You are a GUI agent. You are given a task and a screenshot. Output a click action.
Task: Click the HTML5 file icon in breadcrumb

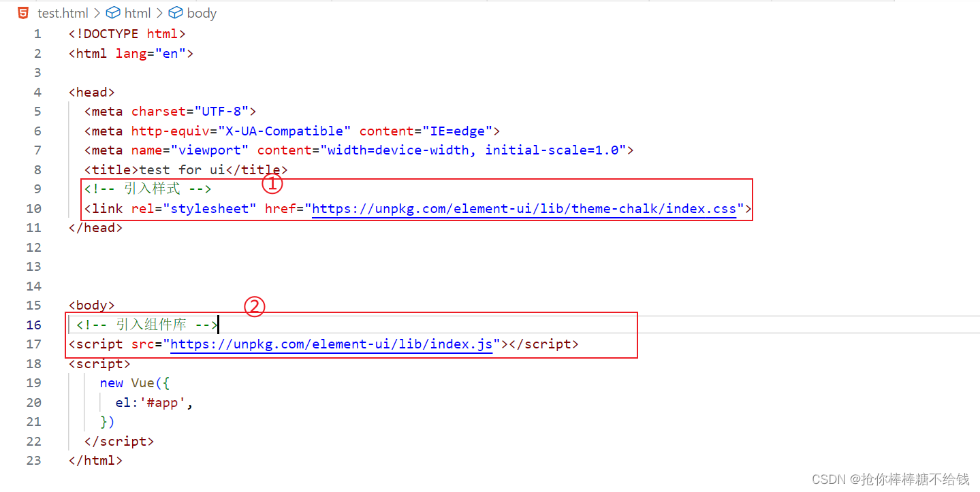[23, 12]
